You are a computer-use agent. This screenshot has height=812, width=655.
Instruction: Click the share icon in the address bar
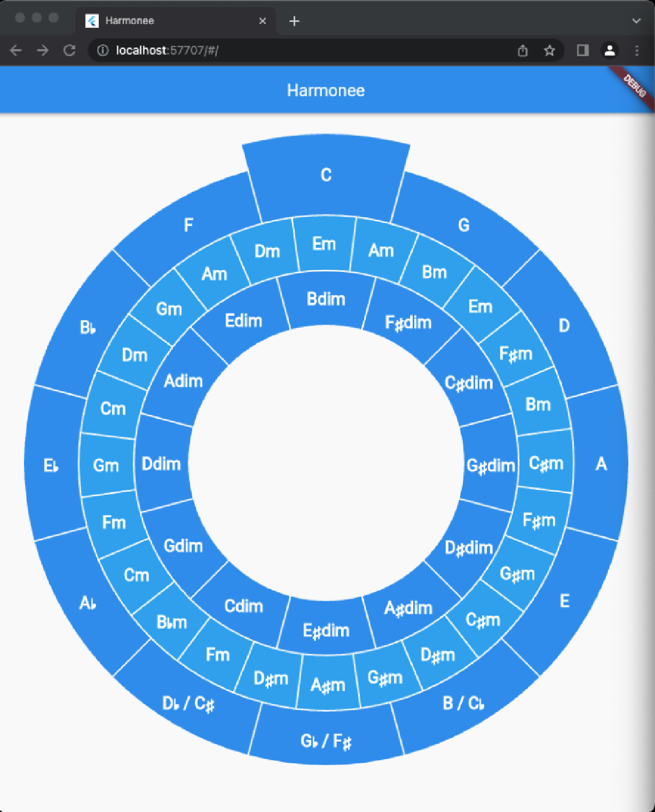coord(522,51)
